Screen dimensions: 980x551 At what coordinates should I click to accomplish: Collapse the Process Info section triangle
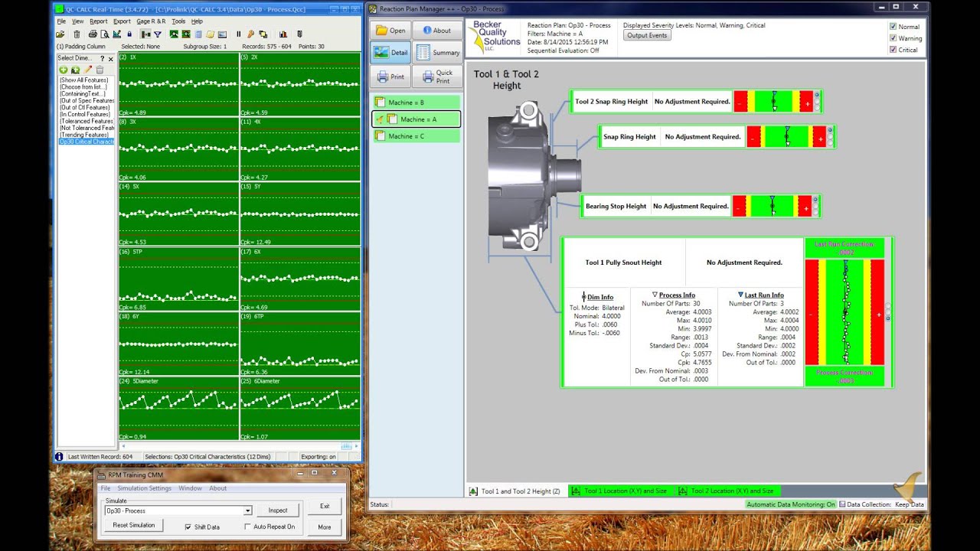[655, 295]
